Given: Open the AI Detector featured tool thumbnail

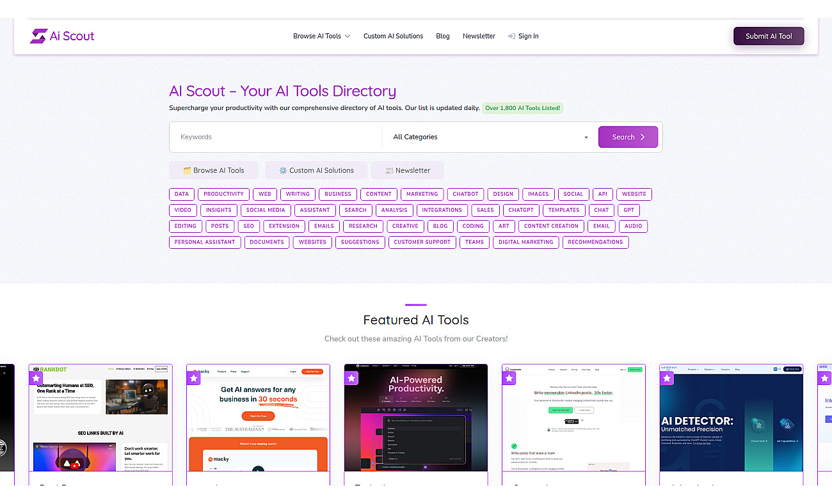Looking at the screenshot, I should (x=732, y=418).
